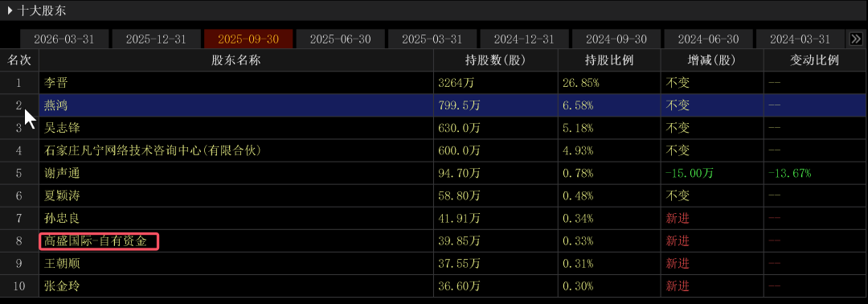Collapse the 十大股东 section triangle
868x304 pixels.
(x=10, y=10)
